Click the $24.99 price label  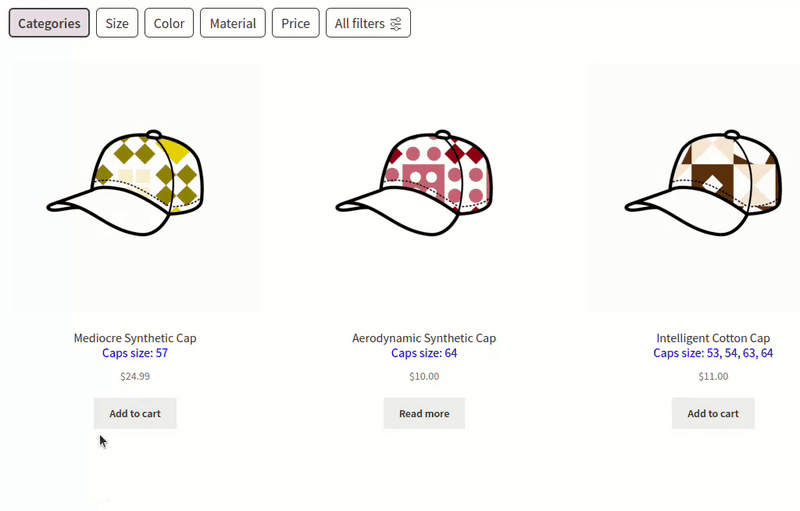pos(135,376)
